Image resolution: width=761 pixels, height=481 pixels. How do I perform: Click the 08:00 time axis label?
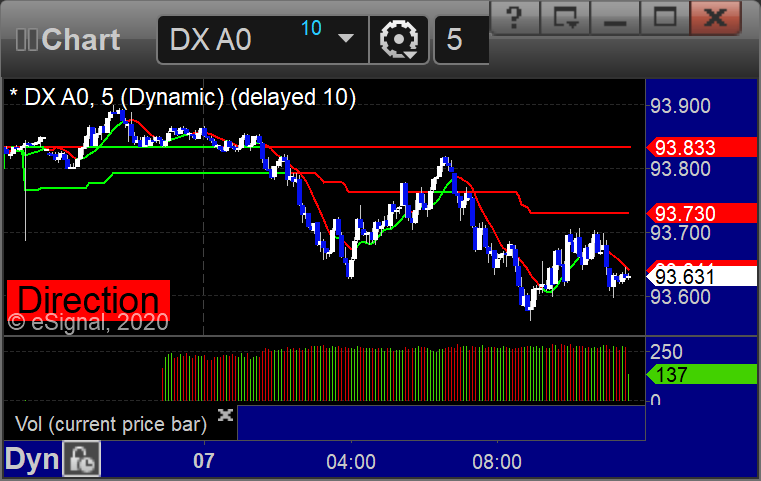(497, 462)
